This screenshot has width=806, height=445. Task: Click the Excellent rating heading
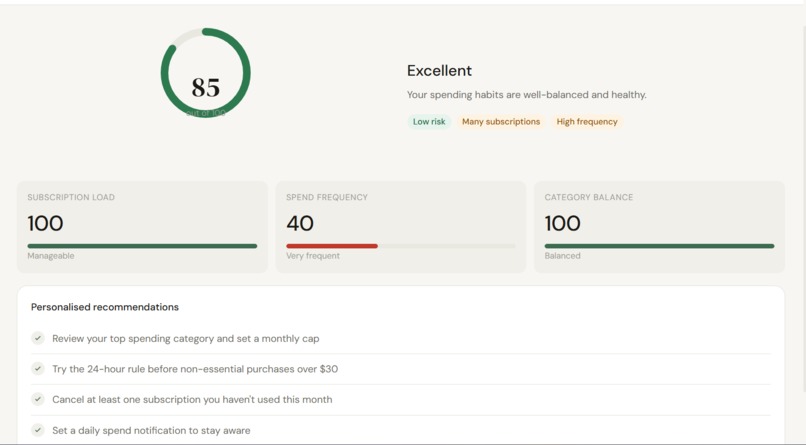tap(439, 70)
